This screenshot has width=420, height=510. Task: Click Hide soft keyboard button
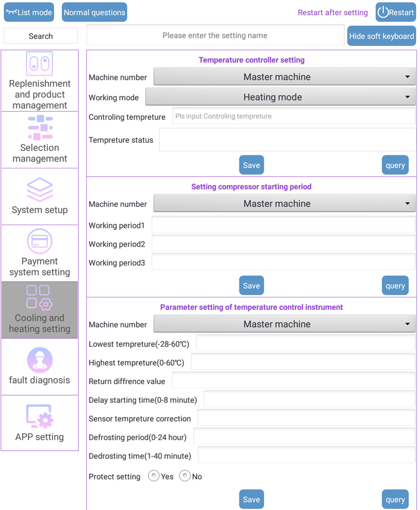point(382,36)
